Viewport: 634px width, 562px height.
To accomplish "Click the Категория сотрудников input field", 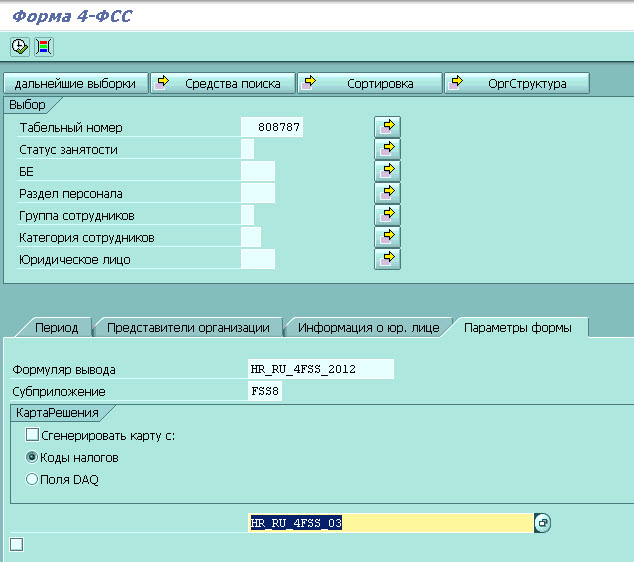I will coord(251,237).
